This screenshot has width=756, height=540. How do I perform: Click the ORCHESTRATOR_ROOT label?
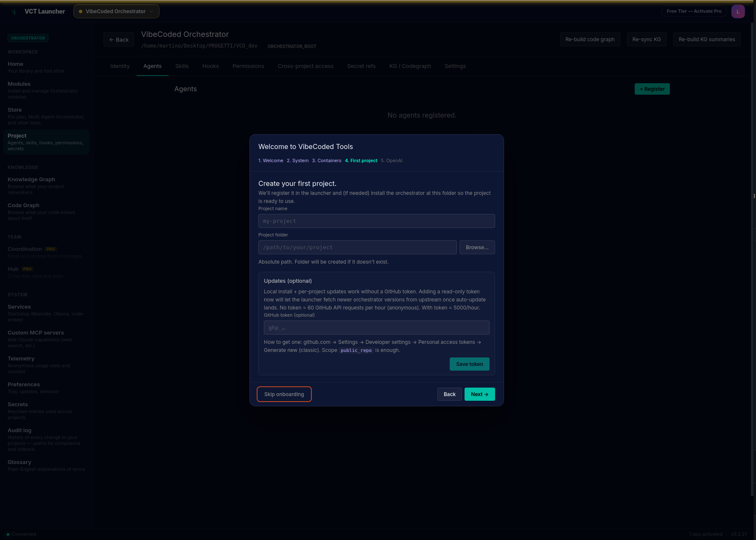pyautogui.click(x=292, y=46)
